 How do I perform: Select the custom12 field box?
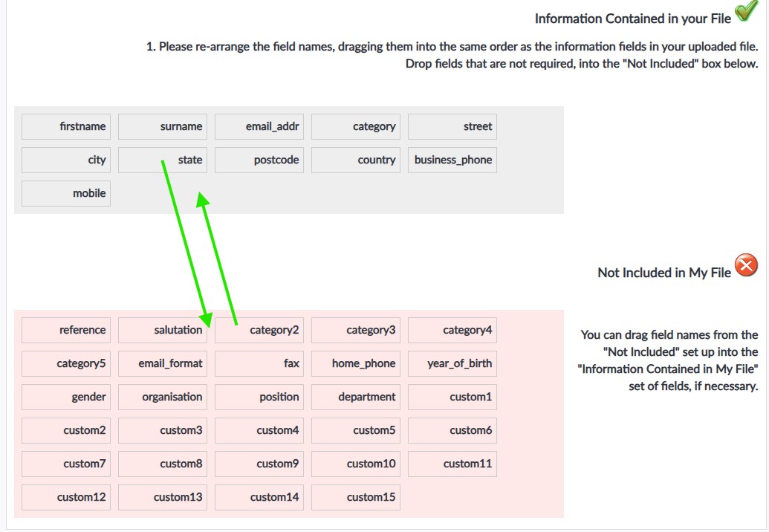click(66, 496)
